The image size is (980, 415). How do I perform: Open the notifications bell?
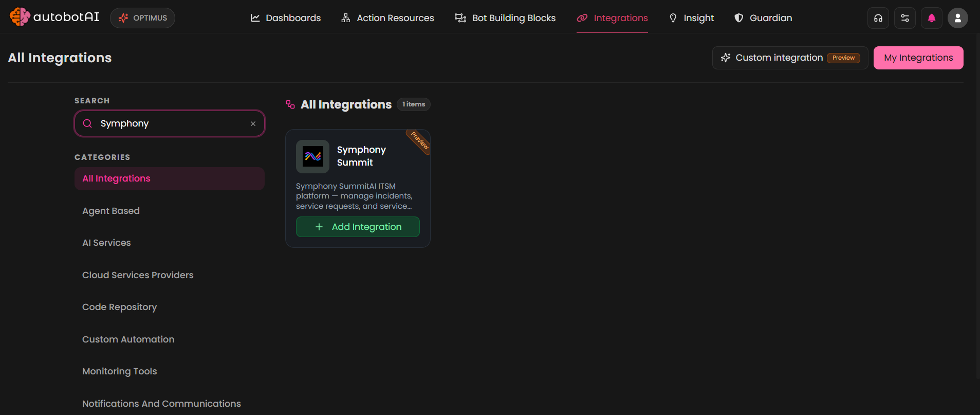pos(932,18)
